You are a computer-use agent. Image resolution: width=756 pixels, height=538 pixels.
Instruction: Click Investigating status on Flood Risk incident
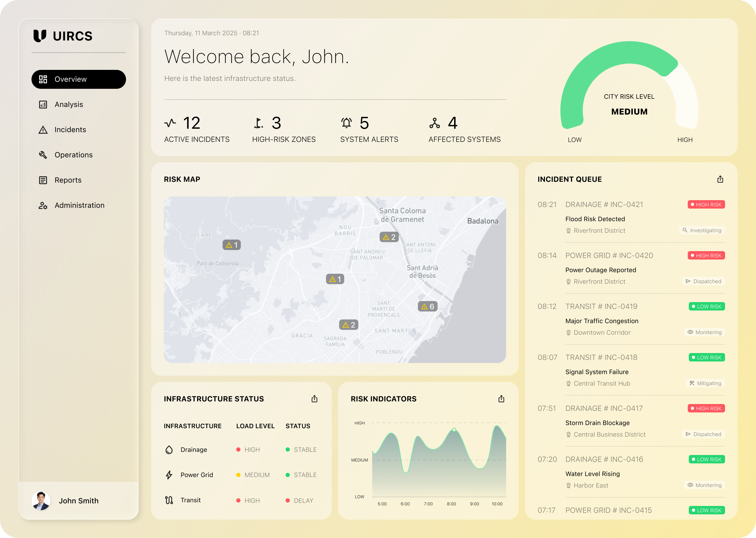coord(701,230)
